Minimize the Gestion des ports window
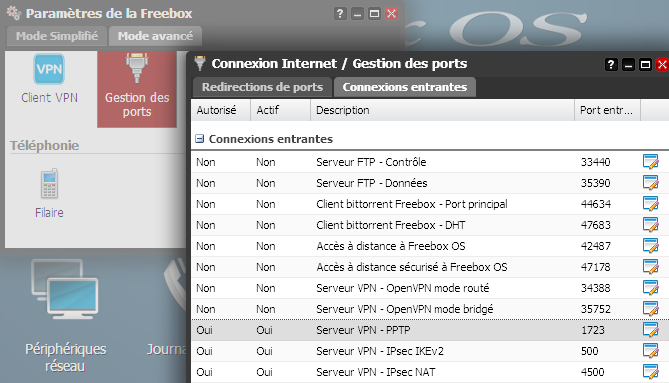 point(628,65)
